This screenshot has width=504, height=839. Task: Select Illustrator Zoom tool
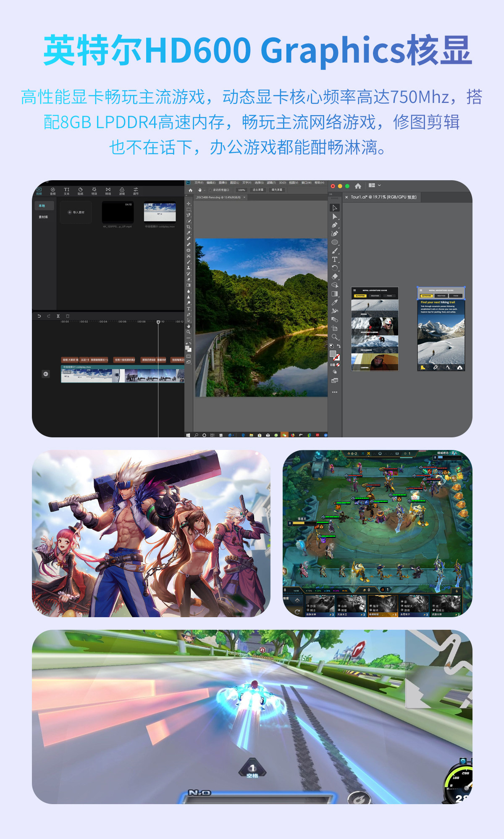pos(335,337)
